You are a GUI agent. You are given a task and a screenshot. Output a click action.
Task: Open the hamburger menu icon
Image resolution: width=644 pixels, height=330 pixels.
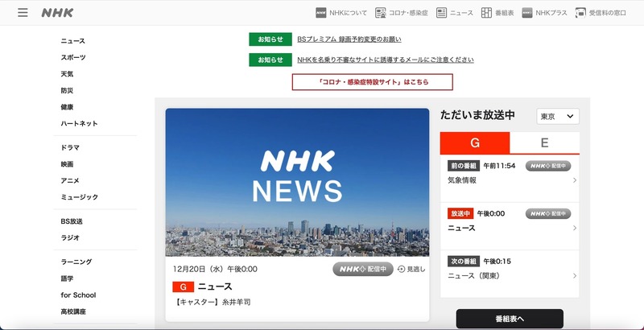tap(23, 13)
